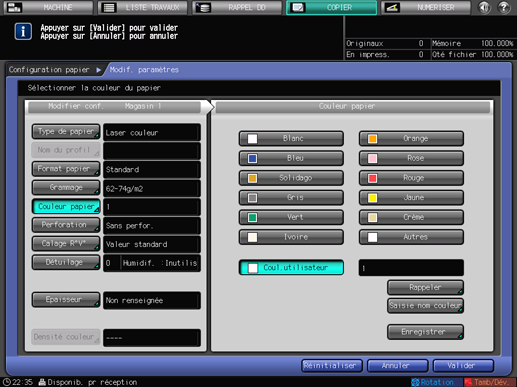The image size is (517, 387).
Task: Choose Orange paper color
Action: 411,138
